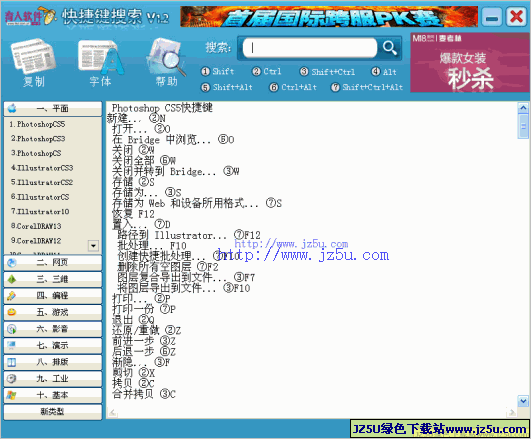Viewport: 531px width, 439px height.
Task: Click the ② Ctrl legend item
Action: coord(267,71)
